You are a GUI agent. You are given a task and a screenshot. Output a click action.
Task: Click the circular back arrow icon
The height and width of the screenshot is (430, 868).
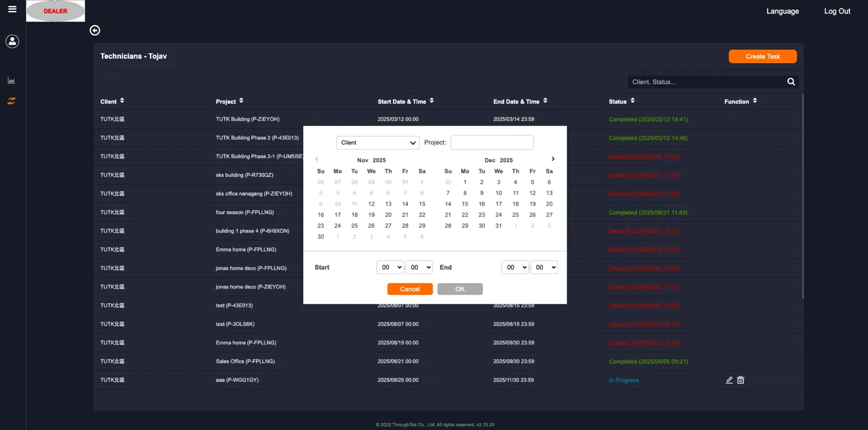click(x=95, y=30)
